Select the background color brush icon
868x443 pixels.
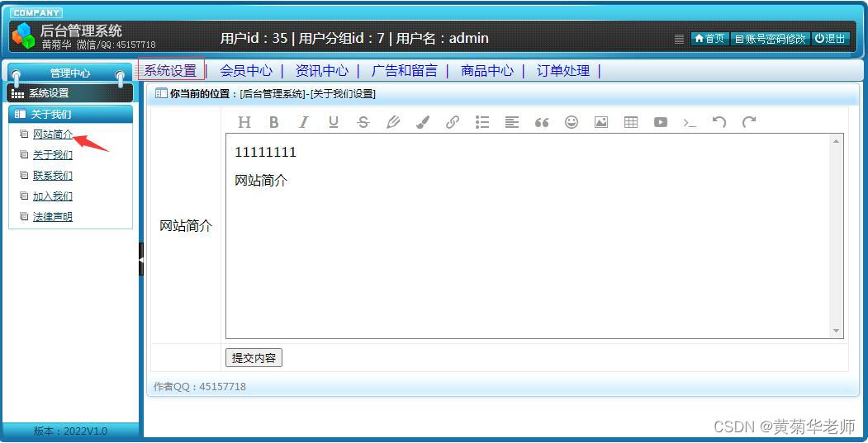click(x=423, y=122)
